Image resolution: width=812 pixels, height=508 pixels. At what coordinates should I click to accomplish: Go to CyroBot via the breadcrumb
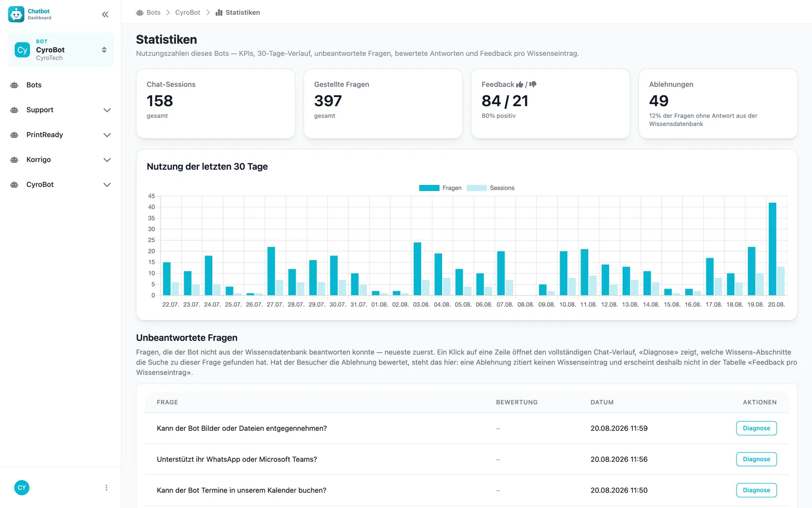[188, 12]
